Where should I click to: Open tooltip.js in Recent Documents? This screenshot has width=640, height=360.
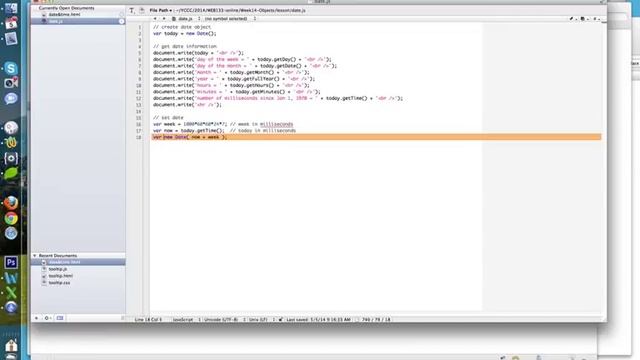pos(58,269)
